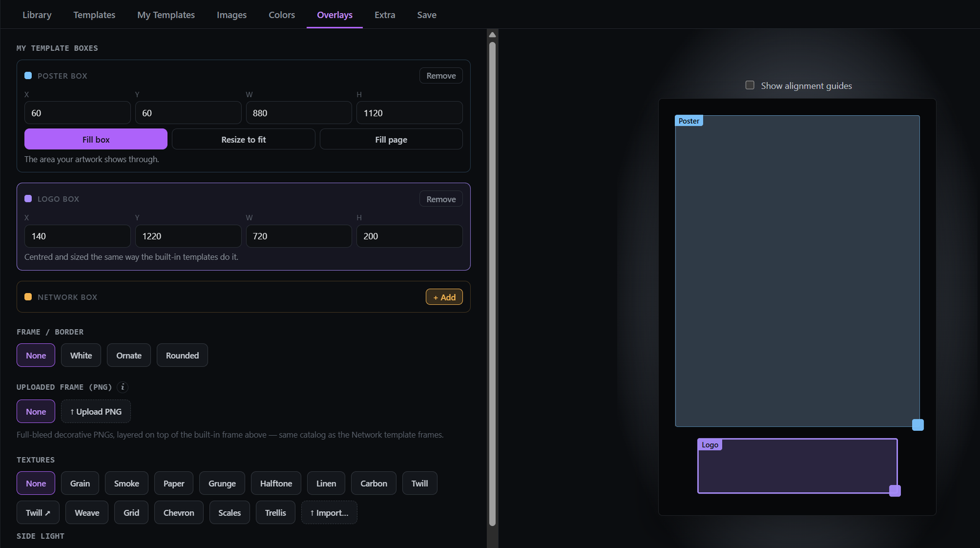The image size is (980, 548).
Task: Remove the Poster Box
Action: pos(441,75)
